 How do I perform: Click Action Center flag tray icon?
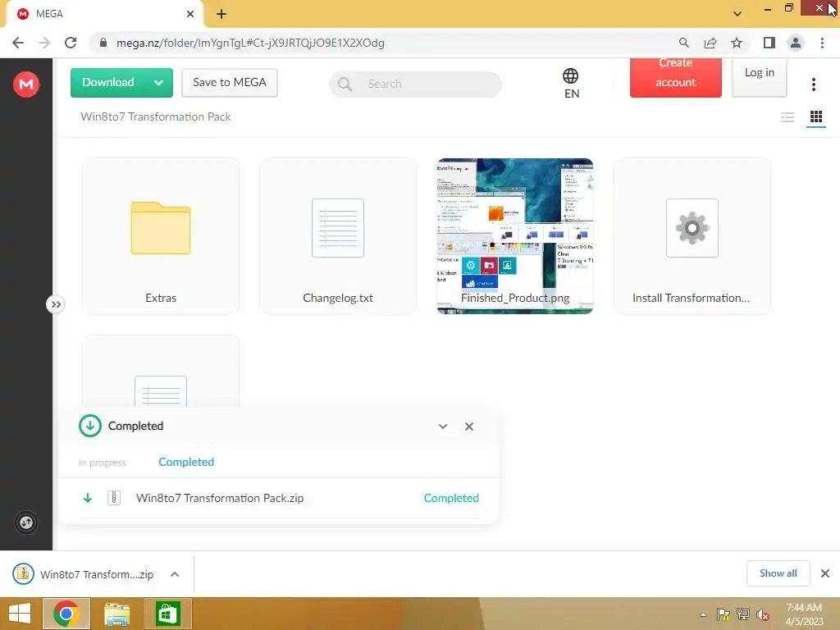(723, 614)
